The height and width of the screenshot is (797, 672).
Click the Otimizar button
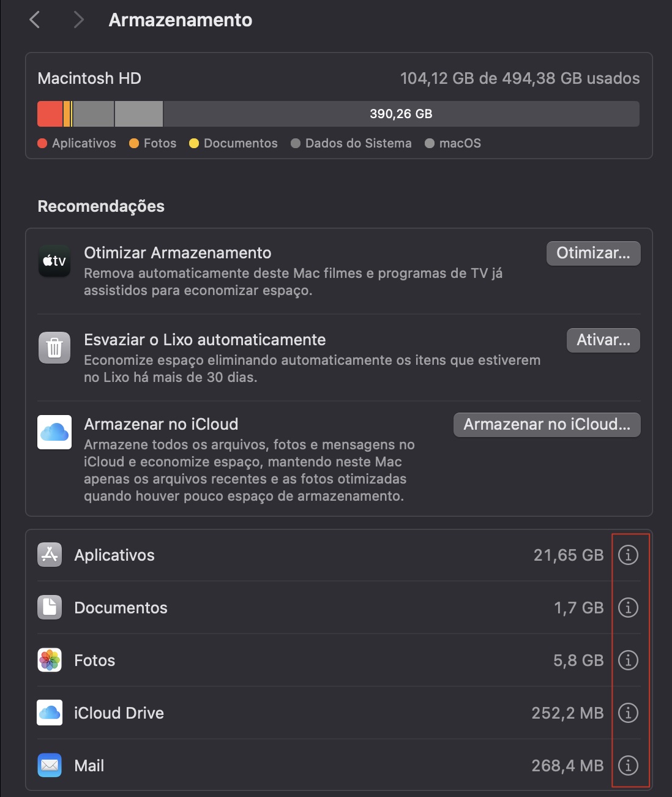coord(592,253)
